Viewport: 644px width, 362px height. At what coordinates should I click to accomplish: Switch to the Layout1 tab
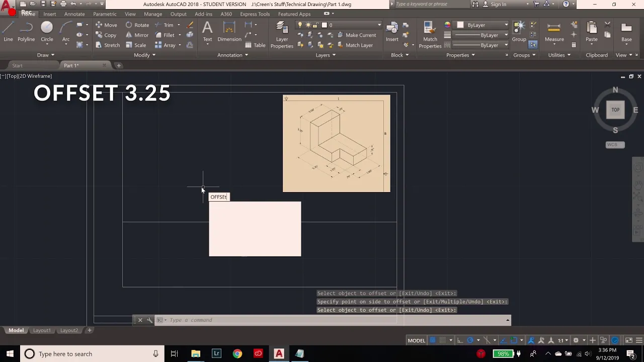click(x=42, y=330)
